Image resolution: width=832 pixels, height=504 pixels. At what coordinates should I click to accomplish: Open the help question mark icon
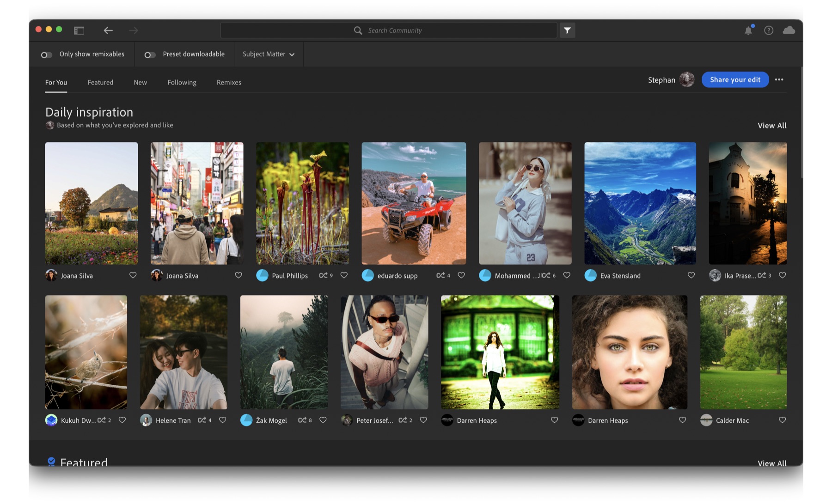coord(769,30)
